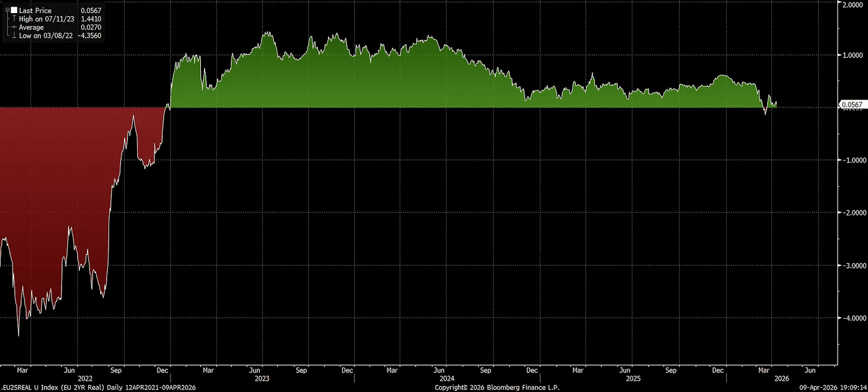868x392 pixels.
Task: Click the 0.0567 last value axis tag
Action: (851, 105)
